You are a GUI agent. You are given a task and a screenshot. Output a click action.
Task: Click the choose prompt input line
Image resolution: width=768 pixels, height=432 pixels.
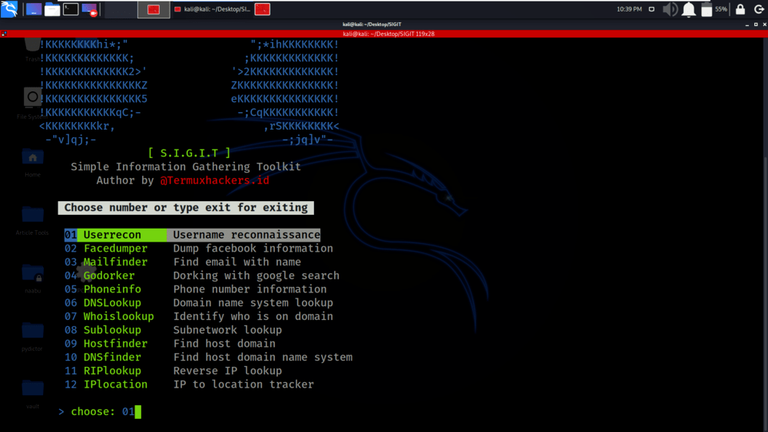(99, 411)
